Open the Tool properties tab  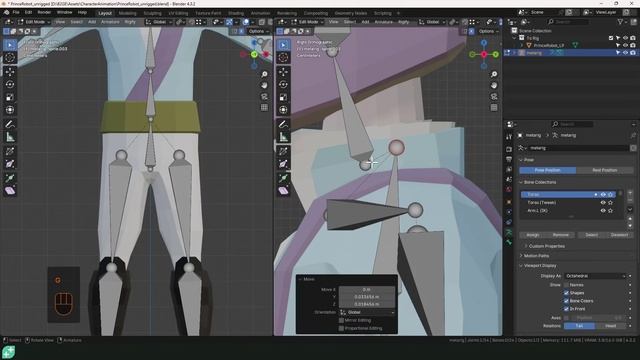point(509,137)
